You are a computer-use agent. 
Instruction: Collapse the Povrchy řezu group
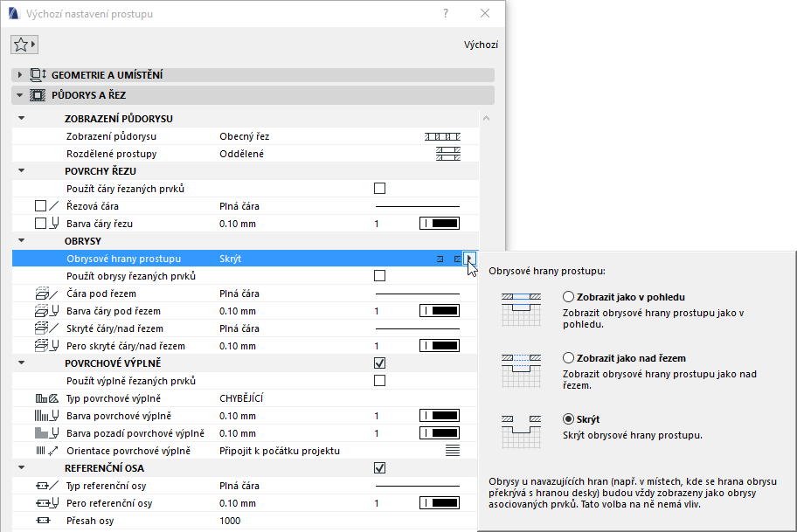pyautogui.click(x=21, y=170)
